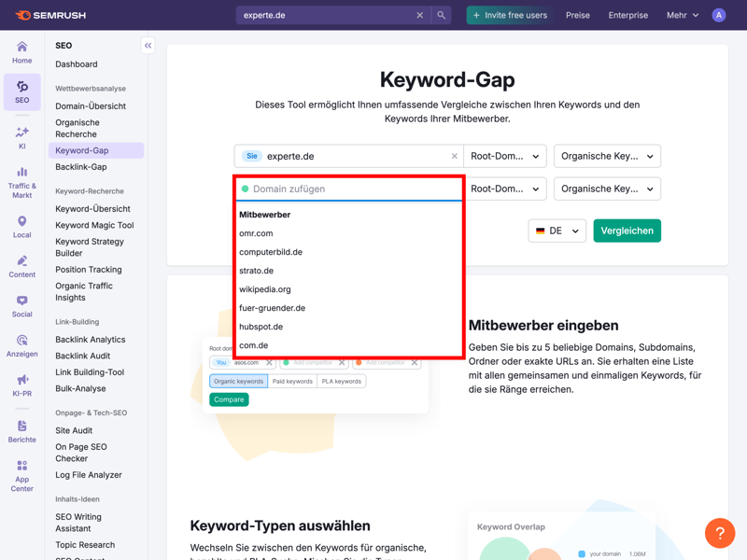The image size is (747, 560).
Task: Open the Enterprise link
Action: pos(627,15)
